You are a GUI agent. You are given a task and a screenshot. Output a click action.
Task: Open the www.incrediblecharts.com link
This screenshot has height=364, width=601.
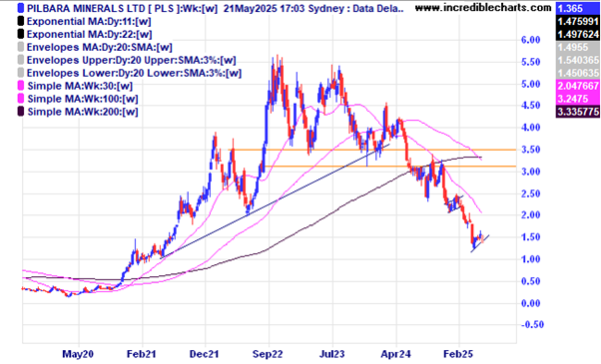tap(483, 8)
